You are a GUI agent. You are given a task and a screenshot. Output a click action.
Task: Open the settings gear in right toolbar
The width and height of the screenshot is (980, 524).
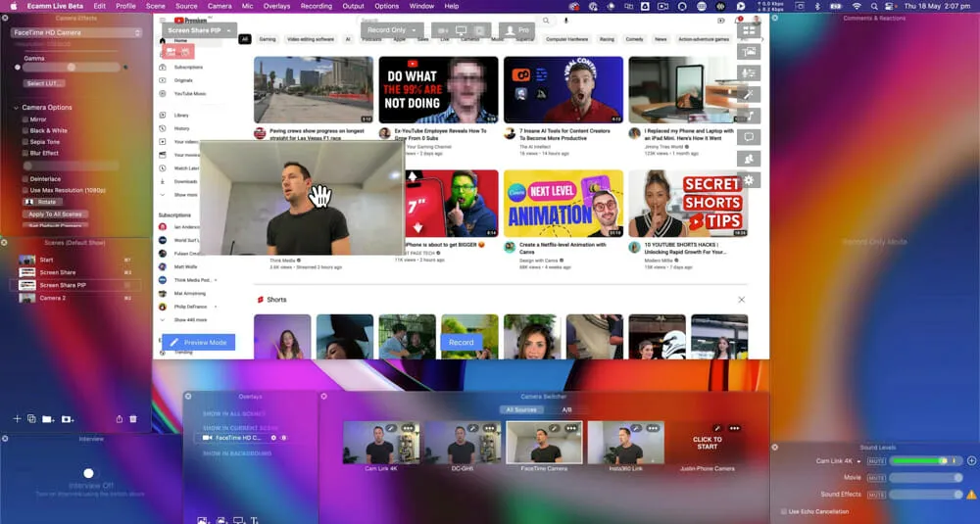(x=749, y=180)
